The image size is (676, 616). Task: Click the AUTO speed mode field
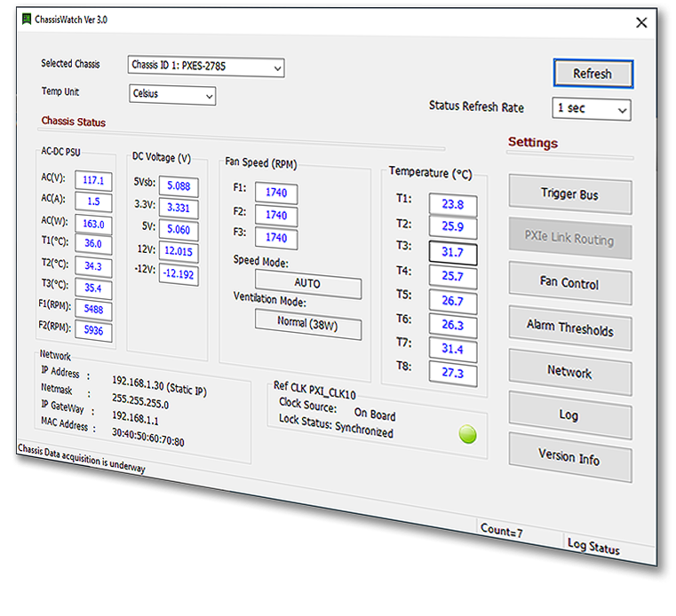pyautogui.click(x=307, y=286)
